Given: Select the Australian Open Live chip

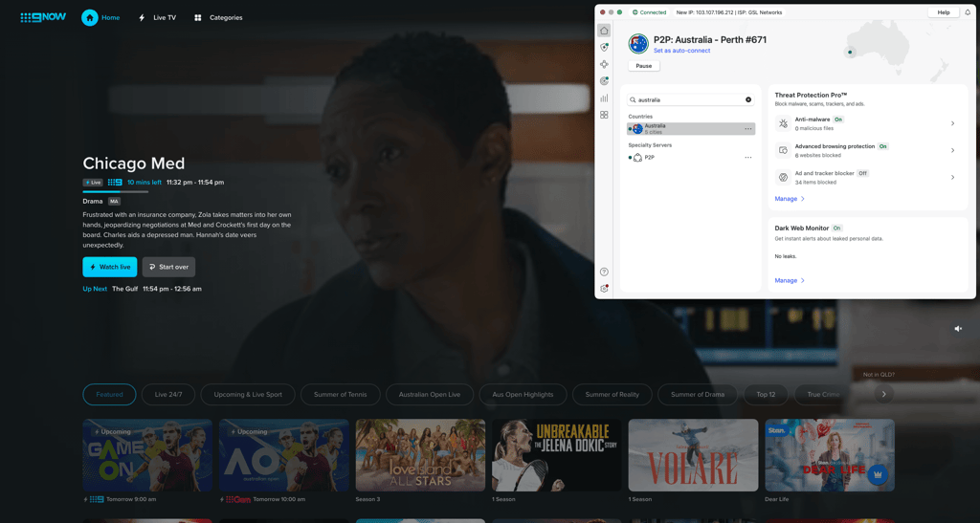Looking at the screenshot, I should [x=430, y=395].
